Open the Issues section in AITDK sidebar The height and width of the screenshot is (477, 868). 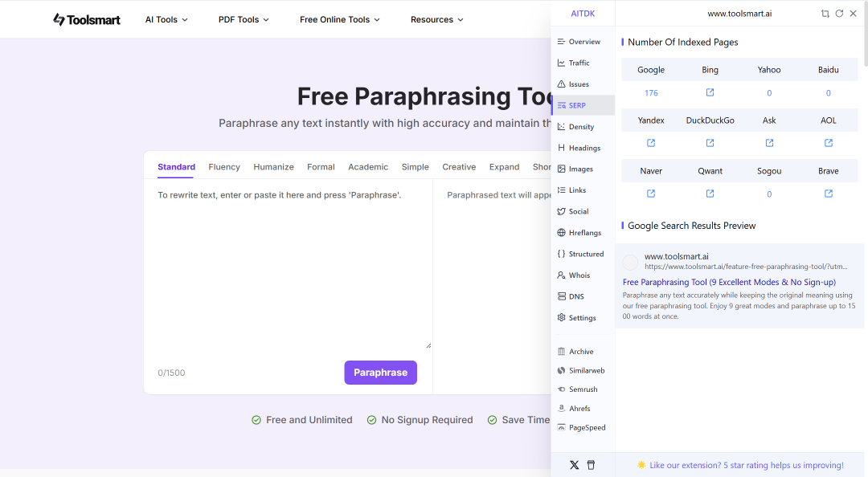[x=583, y=84]
